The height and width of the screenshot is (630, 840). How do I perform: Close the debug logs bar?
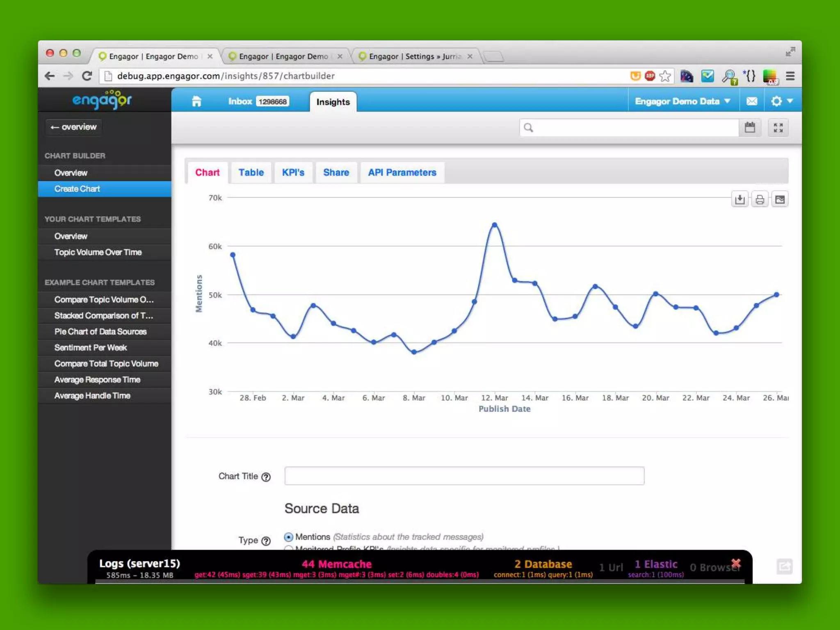click(736, 563)
